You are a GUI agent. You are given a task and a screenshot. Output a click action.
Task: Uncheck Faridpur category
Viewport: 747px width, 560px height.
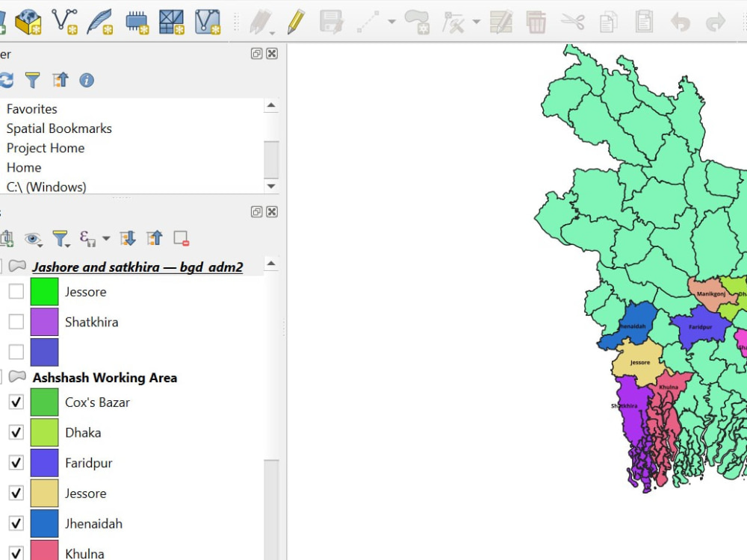coord(16,462)
